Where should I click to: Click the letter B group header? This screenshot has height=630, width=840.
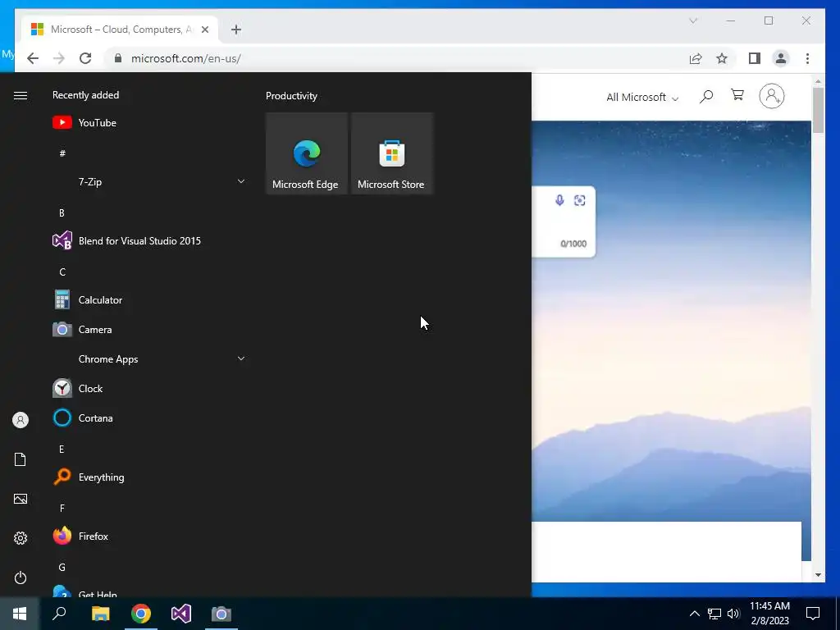tap(62, 212)
